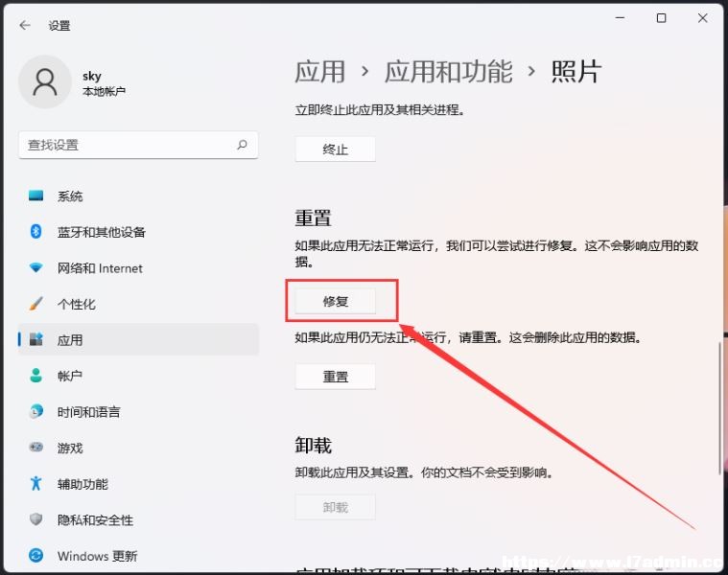Image resolution: width=728 pixels, height=575 pixels.
Task: Click the search magnifier icon
Action: pos(242,145)
